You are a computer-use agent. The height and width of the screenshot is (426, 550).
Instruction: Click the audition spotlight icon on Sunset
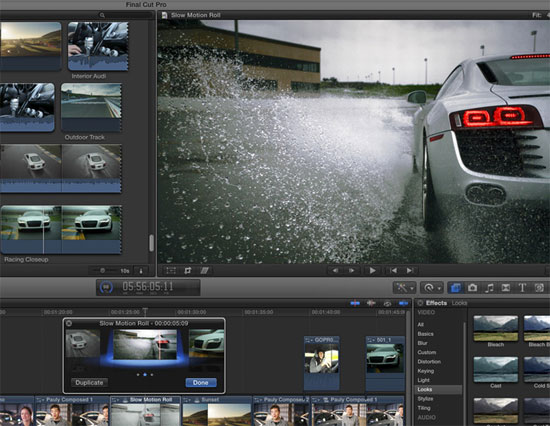197,400
